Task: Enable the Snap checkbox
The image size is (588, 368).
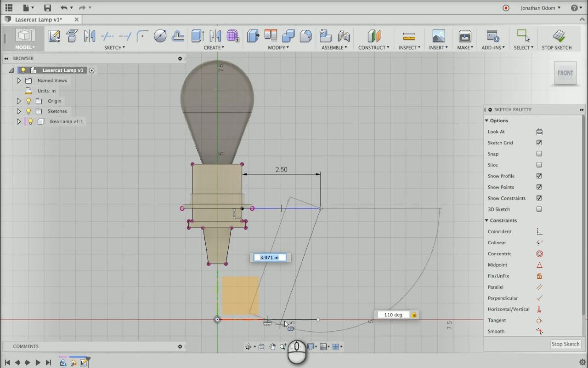Action: [539, 154]
